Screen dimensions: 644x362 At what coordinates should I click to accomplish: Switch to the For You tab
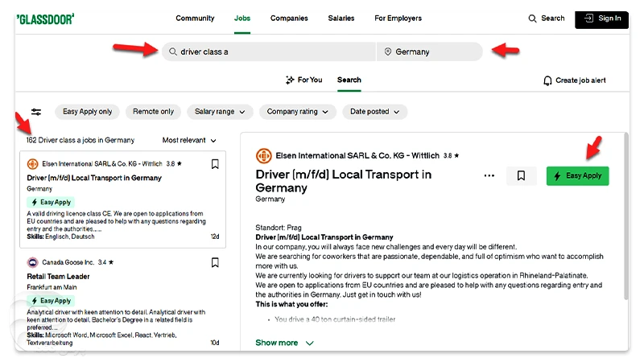click(x=303, y=80)
